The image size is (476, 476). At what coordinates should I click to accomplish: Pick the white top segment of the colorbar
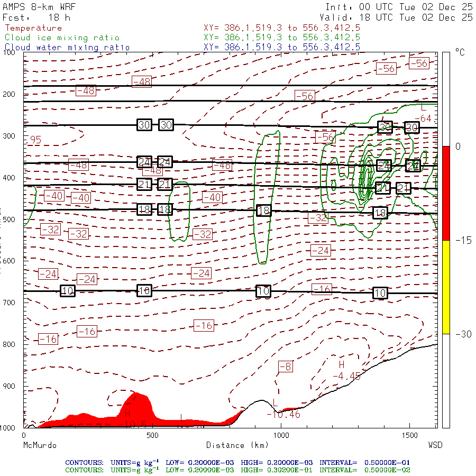coord(446,99)
